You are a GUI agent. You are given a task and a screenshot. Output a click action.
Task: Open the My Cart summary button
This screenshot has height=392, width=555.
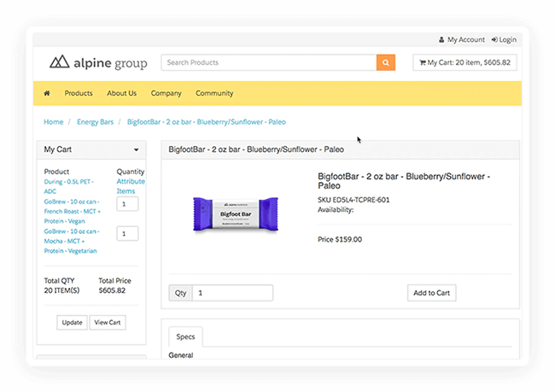coord(464,62)
